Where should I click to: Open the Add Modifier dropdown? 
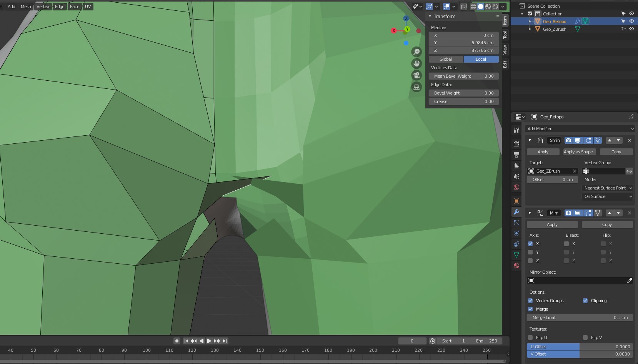(580, 129)
